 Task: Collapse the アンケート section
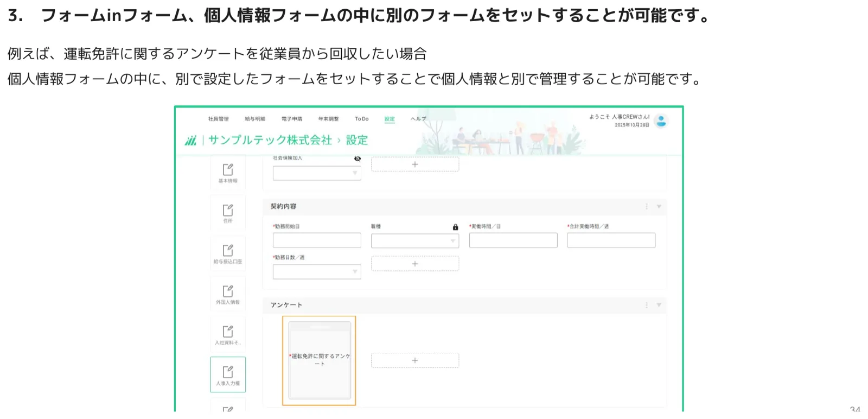(659, 306)
